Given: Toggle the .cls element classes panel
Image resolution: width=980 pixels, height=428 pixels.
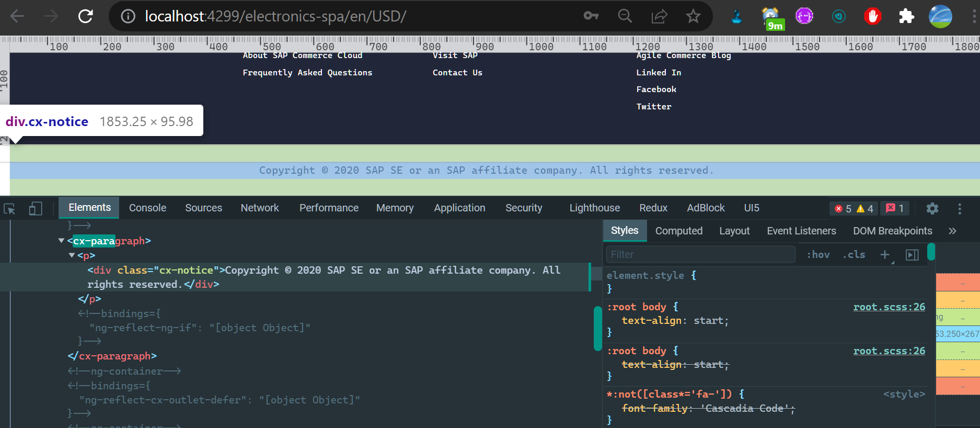Looking at the screenshot, I should coord(854,254).
